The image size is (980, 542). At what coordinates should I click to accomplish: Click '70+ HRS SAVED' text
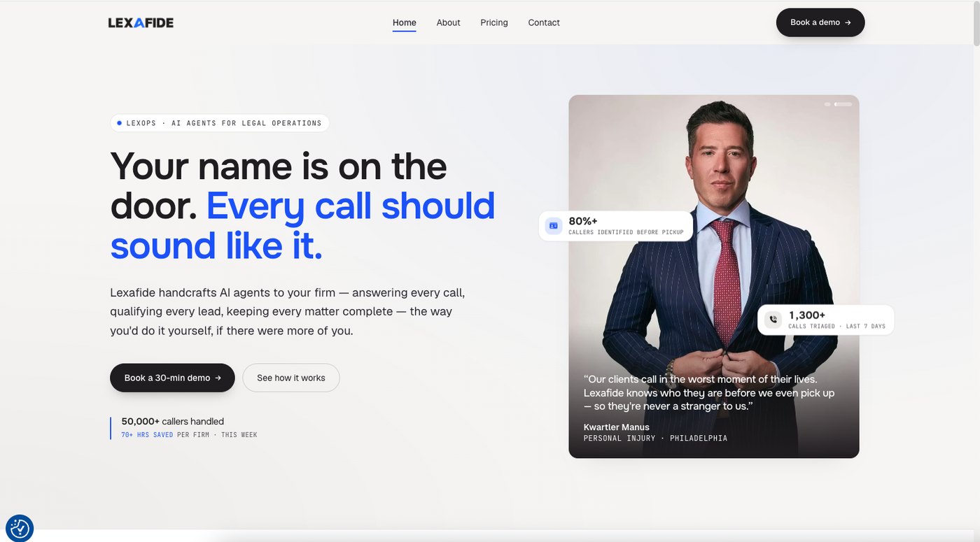tap(147, 435)
